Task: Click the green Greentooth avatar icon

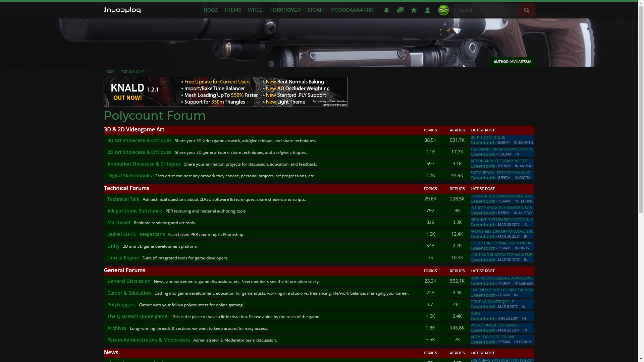Action: (443, 10)
